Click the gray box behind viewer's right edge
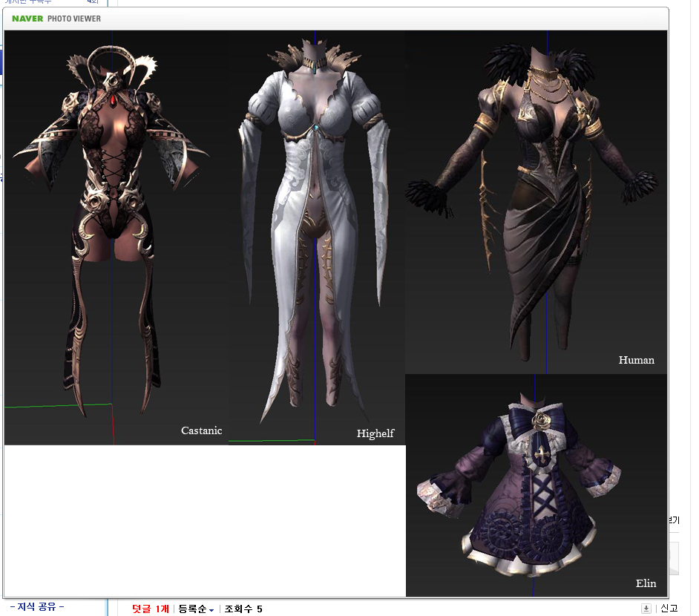 point(674,558)
